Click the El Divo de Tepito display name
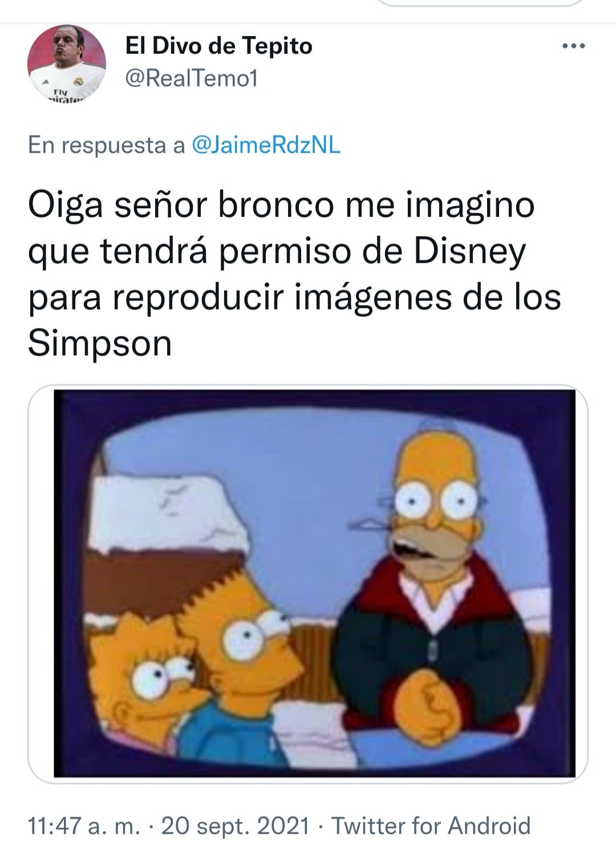616x855 pixels. pos(218,46)
